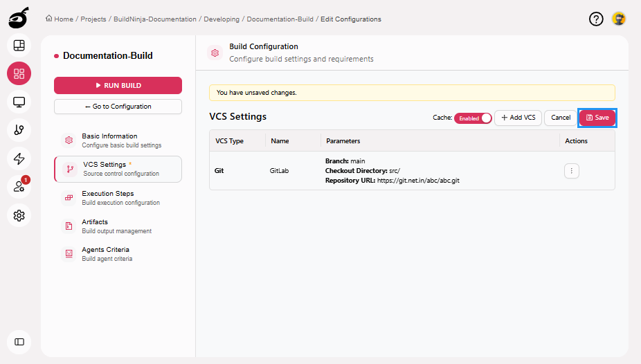Image resolution: width=641 pixels, height=364 pixels.
Task: Click the Basic Information gear icon
Action: 69,140
